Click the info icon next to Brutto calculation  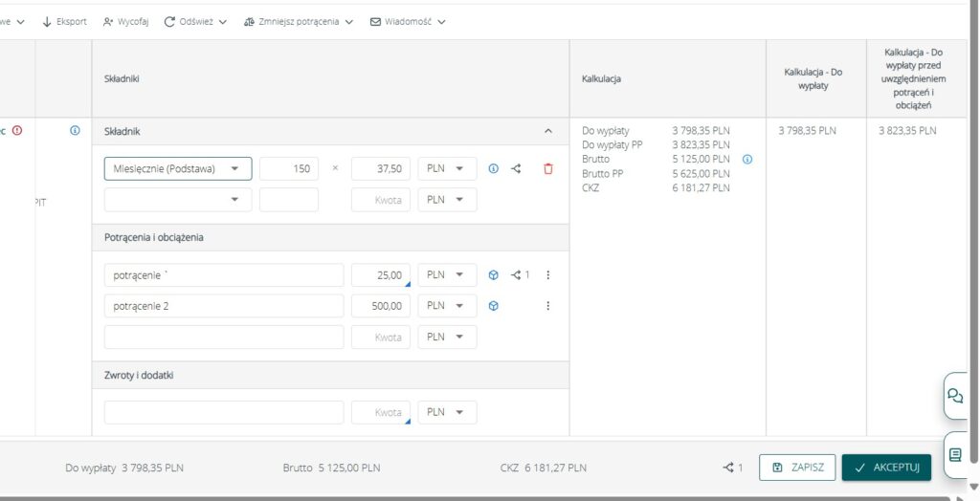(747, 159)
